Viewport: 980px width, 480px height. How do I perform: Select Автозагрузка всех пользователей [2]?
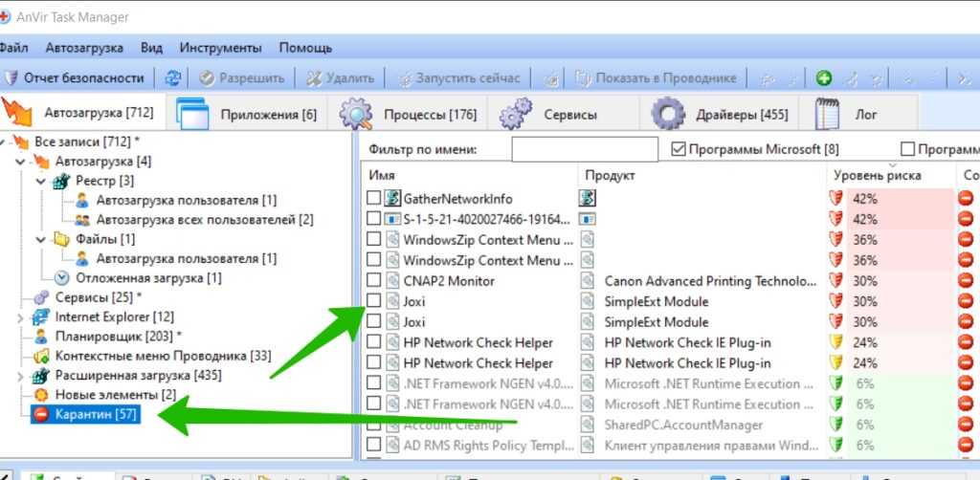pyautogui.click(x=205, y=220)
